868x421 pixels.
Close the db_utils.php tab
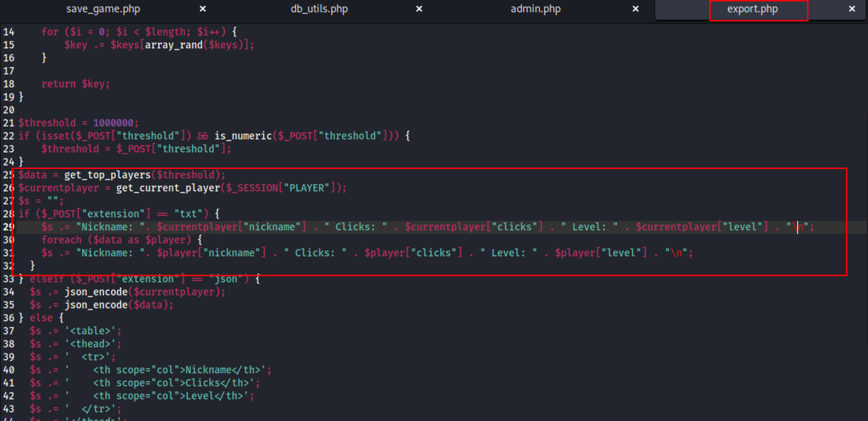pyautogui.click(x=419, y=9)
